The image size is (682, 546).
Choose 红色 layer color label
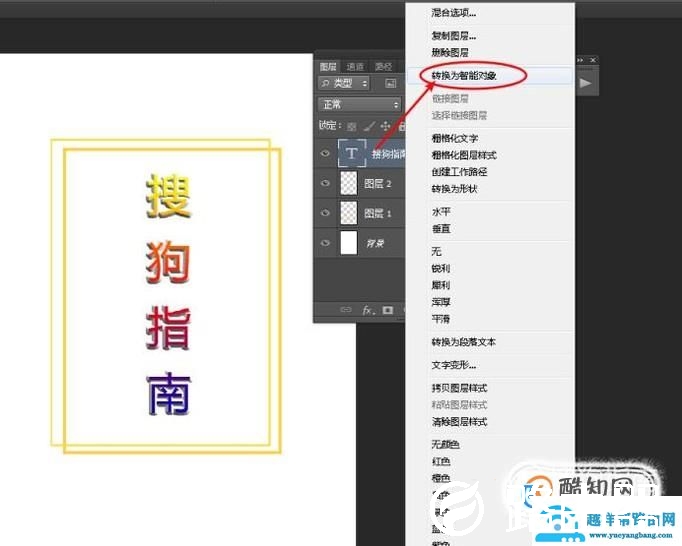441,461
